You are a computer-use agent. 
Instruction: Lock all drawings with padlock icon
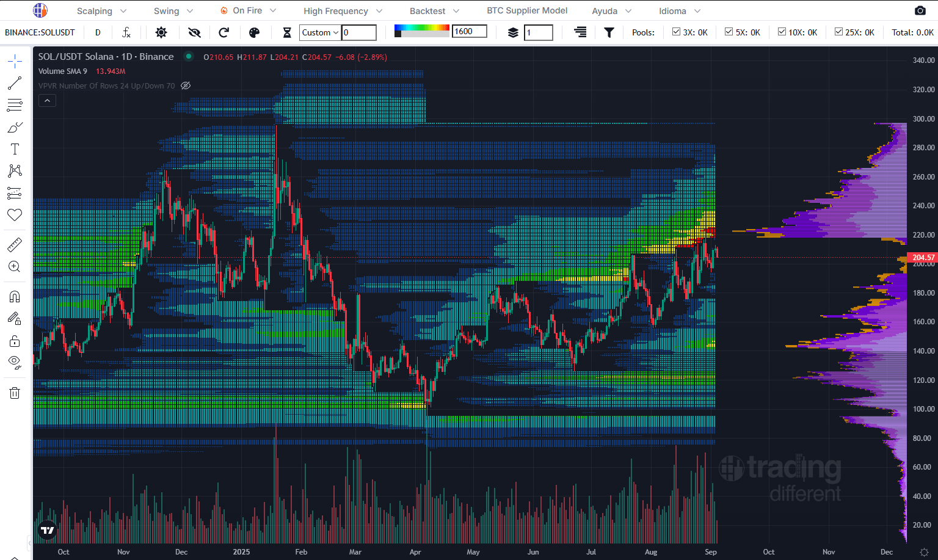click(x=15, y=341)
